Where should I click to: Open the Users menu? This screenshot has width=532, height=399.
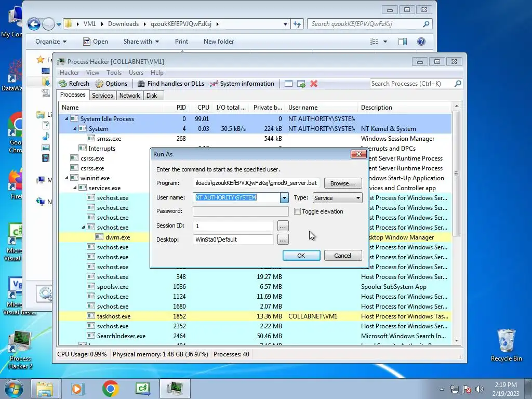coord(136,73)
